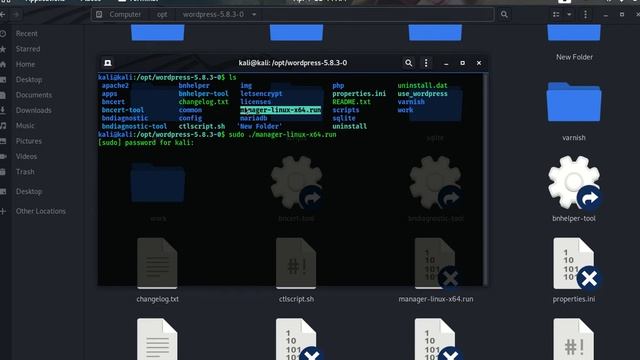Click the terminal new tab icon
The image size is (640, 360).
tap(108, 63)
